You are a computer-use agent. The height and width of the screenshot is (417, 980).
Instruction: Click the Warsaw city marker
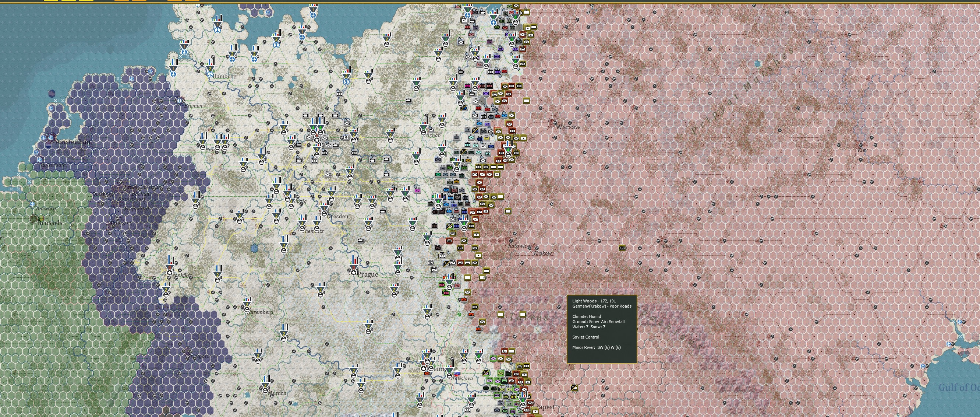pyautogui.click(x=551, y=123)
